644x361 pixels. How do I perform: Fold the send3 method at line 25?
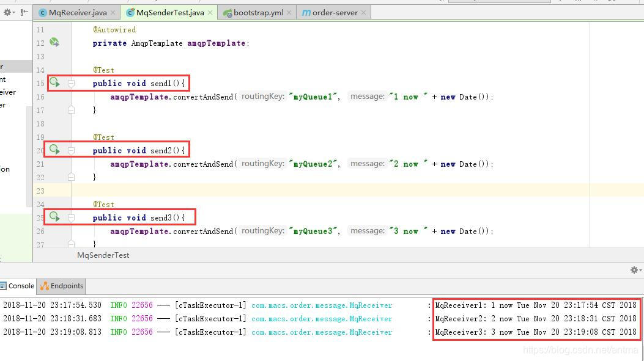click(71, 217)
